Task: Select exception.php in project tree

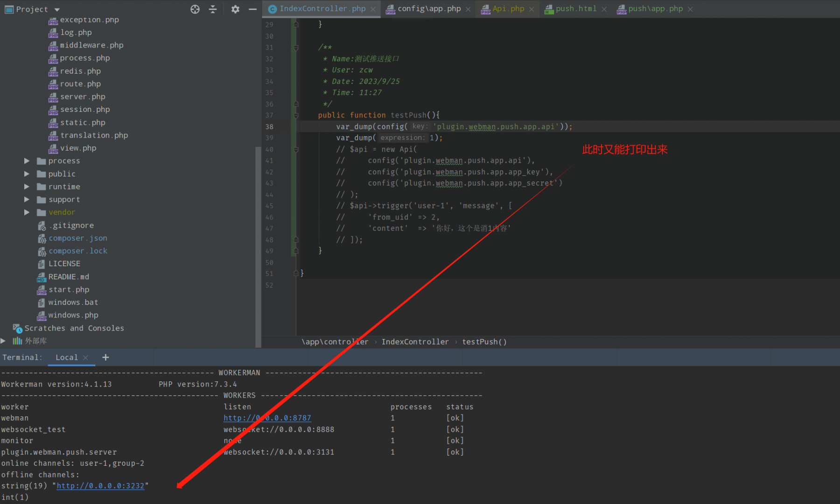Action: click(89, 20)
